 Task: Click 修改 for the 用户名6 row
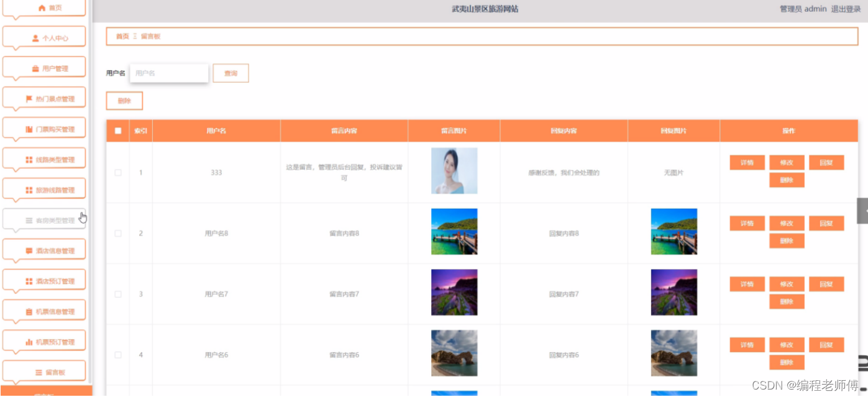787,345
